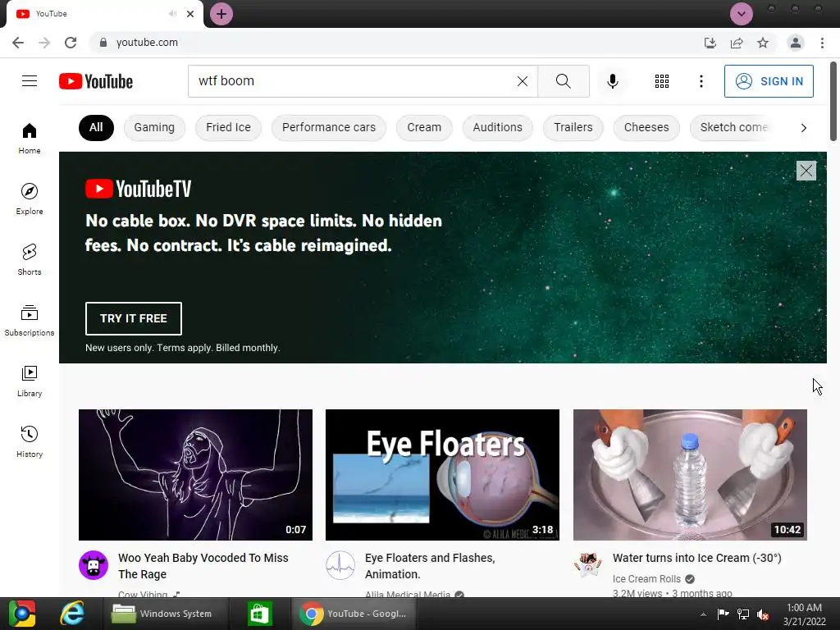This screenshot has height=630, width=840.
Task: Open the YouTube hamburger guide menu
Action: [x=30, y=81]
